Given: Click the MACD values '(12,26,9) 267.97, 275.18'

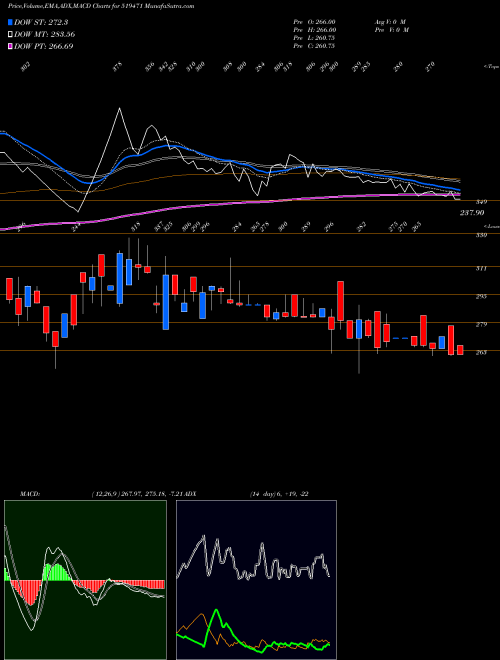Looking at the screenshot, I should pyautogui.click(x=128, y=494).
